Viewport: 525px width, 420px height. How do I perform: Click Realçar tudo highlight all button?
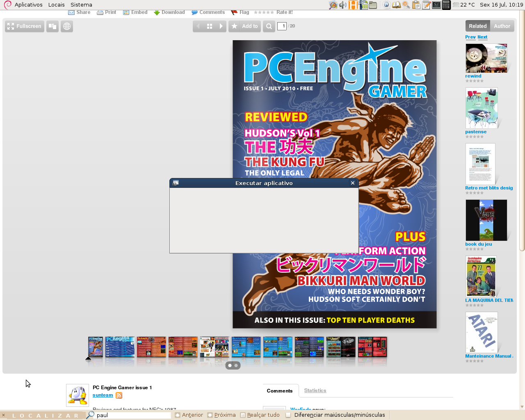tap(260, 415)
